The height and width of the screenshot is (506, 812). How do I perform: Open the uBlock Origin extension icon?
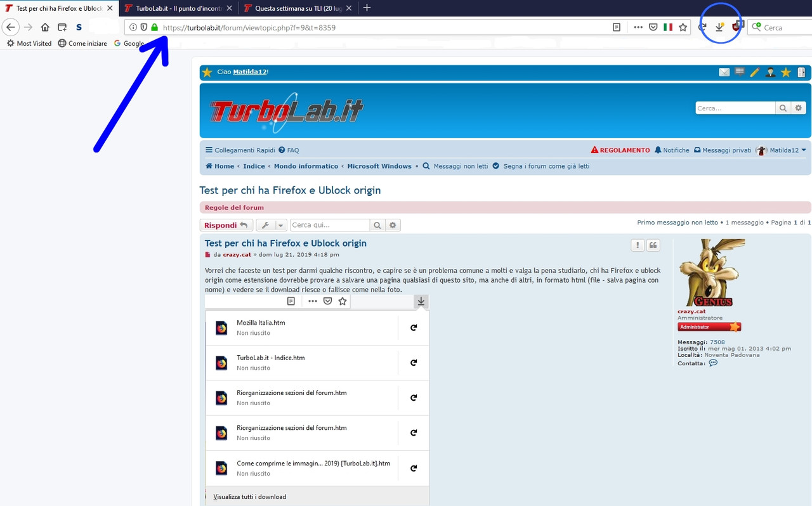click(737, 27)
